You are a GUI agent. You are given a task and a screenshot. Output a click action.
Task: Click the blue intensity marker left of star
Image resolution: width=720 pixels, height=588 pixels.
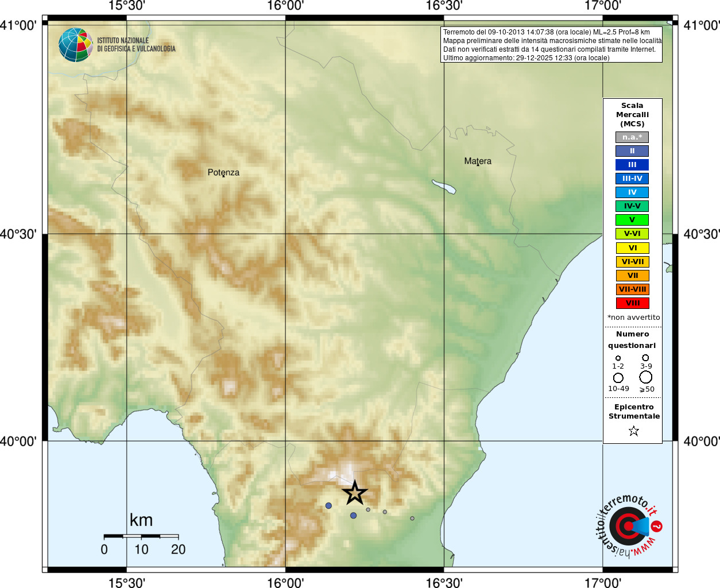(x=328, y=506)
